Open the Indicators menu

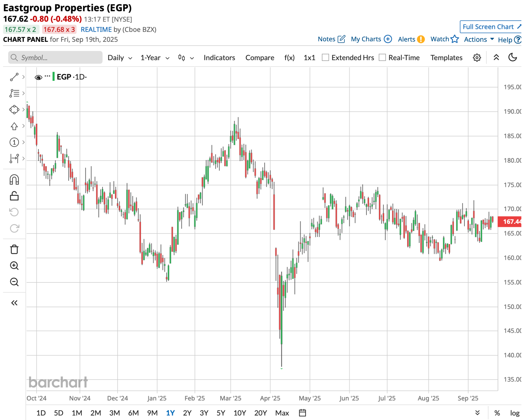219,58
